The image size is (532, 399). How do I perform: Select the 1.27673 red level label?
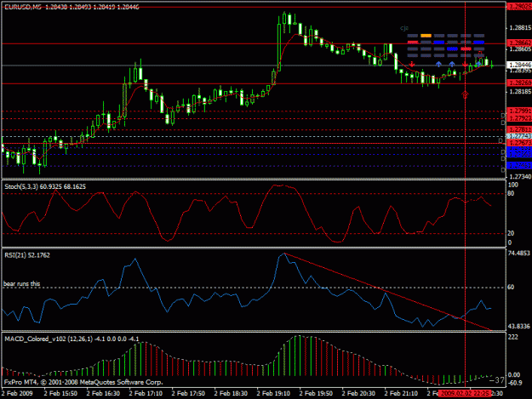(x=518, y=143)
